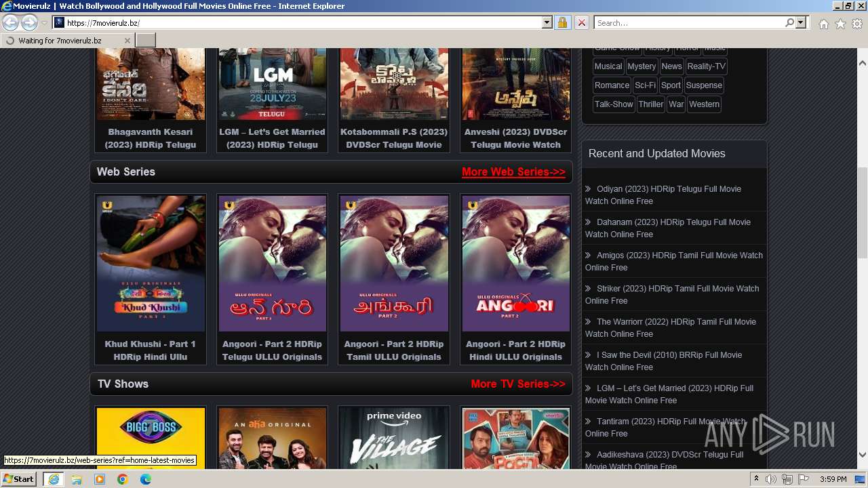Open the browser Tools gear icon

tap(857, 24)
